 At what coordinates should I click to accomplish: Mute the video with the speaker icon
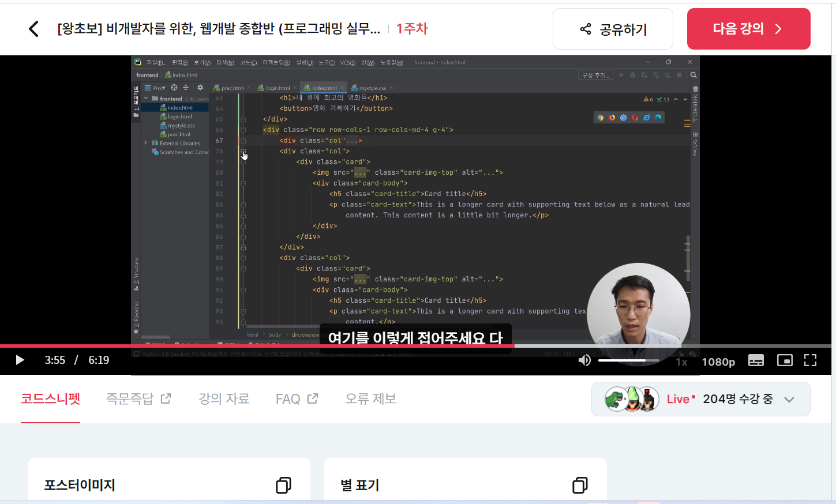click(584, 360)
